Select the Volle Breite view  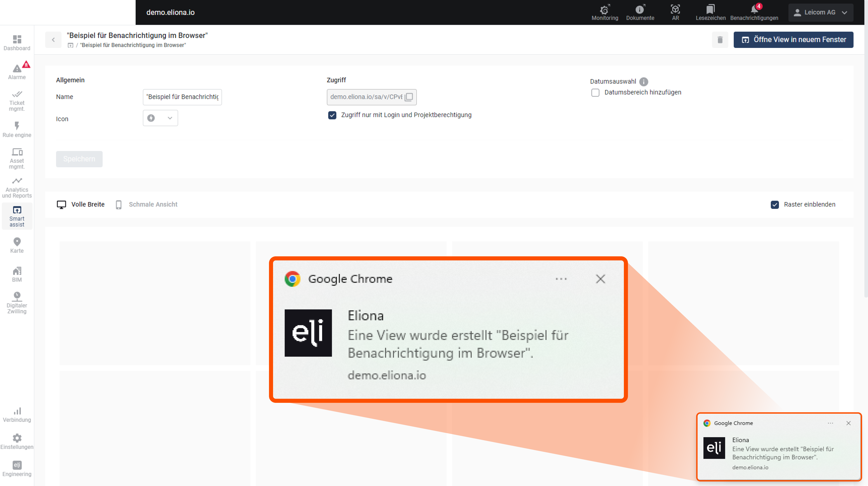coord(81,205)
